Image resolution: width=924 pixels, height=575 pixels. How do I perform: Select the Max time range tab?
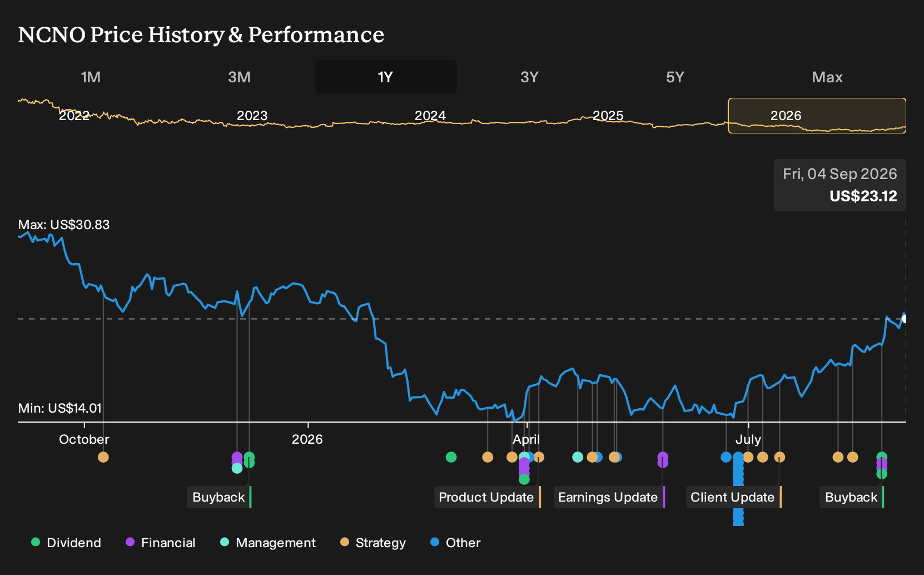(827, 77)
